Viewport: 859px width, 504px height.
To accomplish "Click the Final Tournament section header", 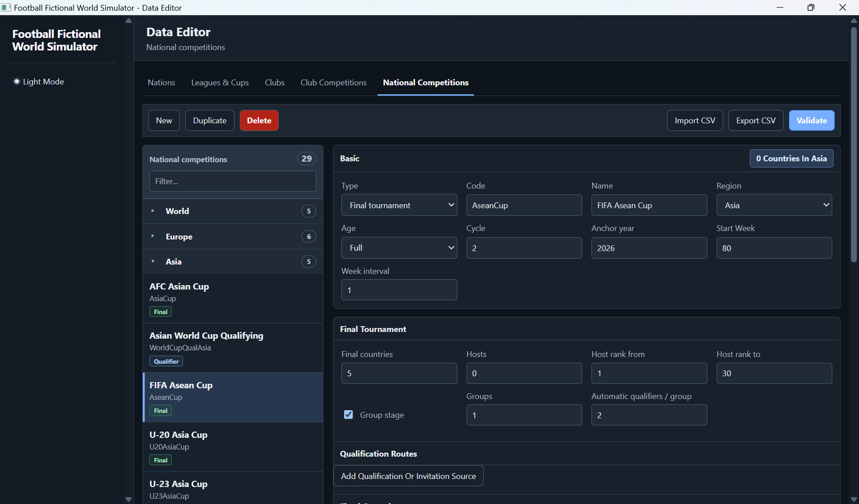I will click(373, 329).
